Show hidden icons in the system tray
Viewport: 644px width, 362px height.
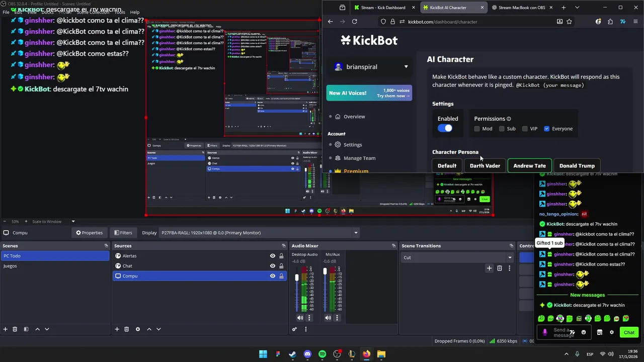coord(566,354)
